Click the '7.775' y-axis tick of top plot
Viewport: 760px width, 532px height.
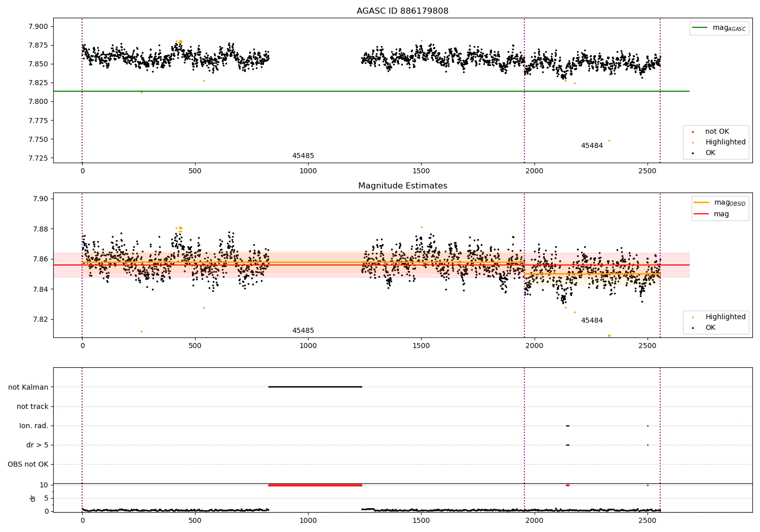38,121
